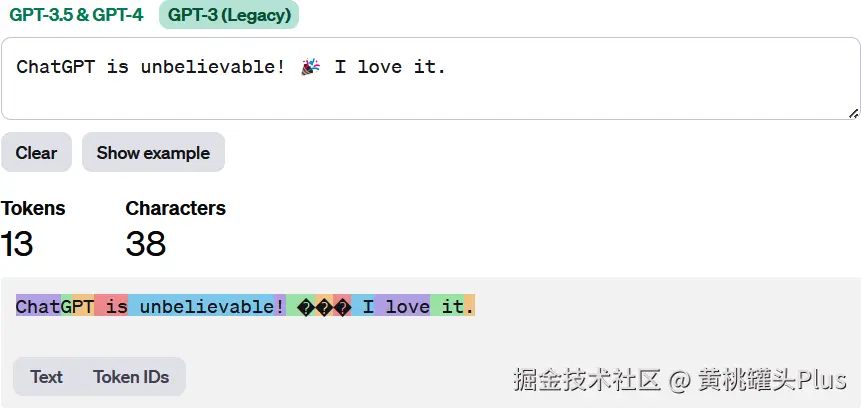The width and height of the screenshot is (861, 408).
Task: Click the token count number 13
Action: coord(16,243)
